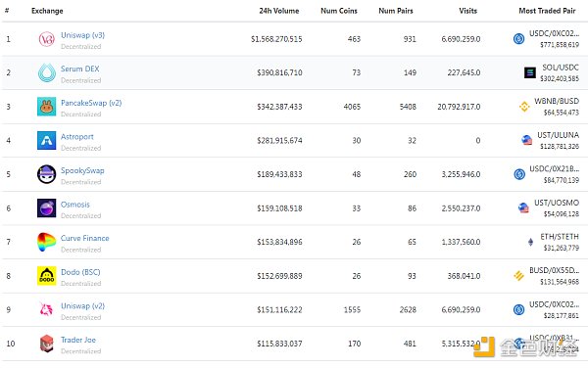
Task: Open the Trader Joe exchange link
Action: coord(78,340)
